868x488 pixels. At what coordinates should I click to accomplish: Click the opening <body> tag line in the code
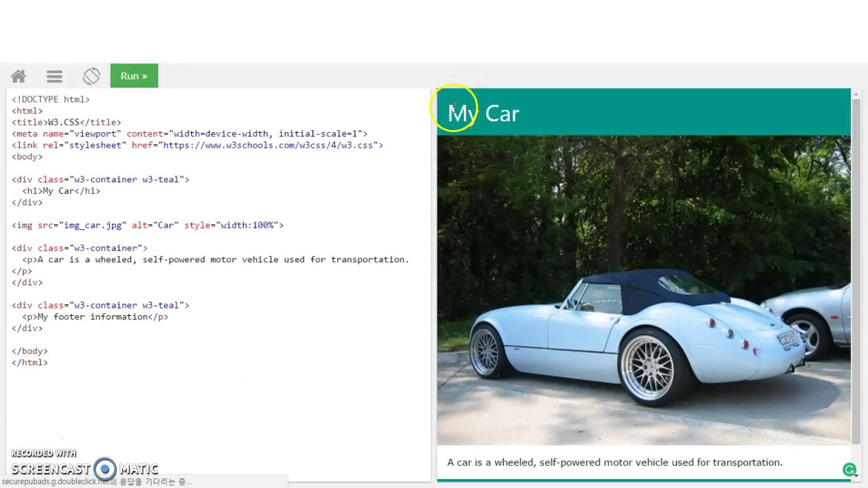(27, 157)
